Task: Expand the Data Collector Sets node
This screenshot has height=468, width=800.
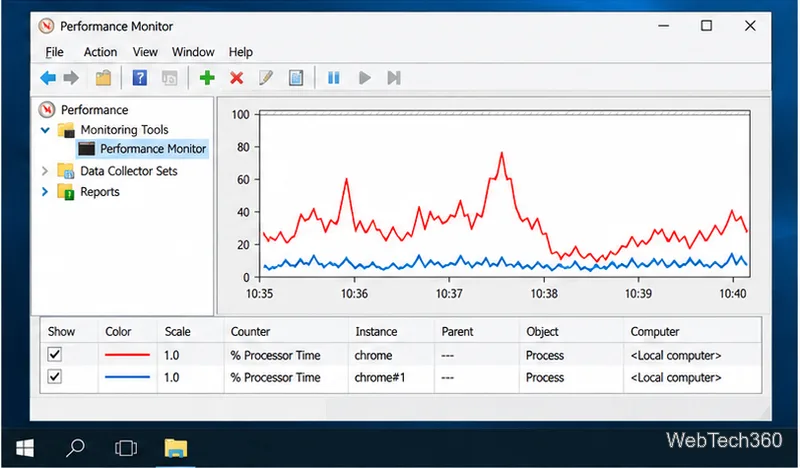Action: tap(45, 171)
